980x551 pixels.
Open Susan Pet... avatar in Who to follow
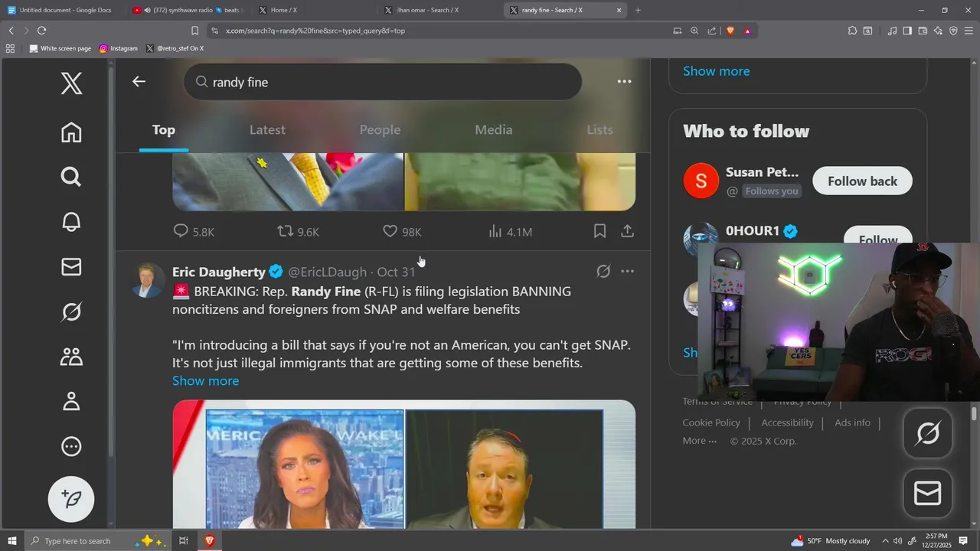click(701, 181)
